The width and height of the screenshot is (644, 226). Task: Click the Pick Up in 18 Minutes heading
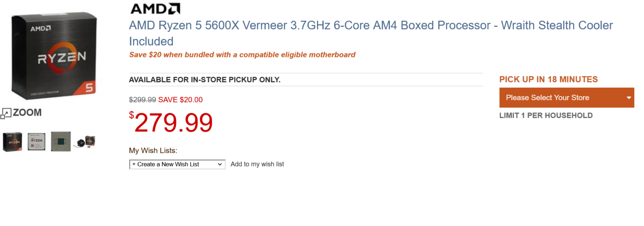tap(548, 79)
